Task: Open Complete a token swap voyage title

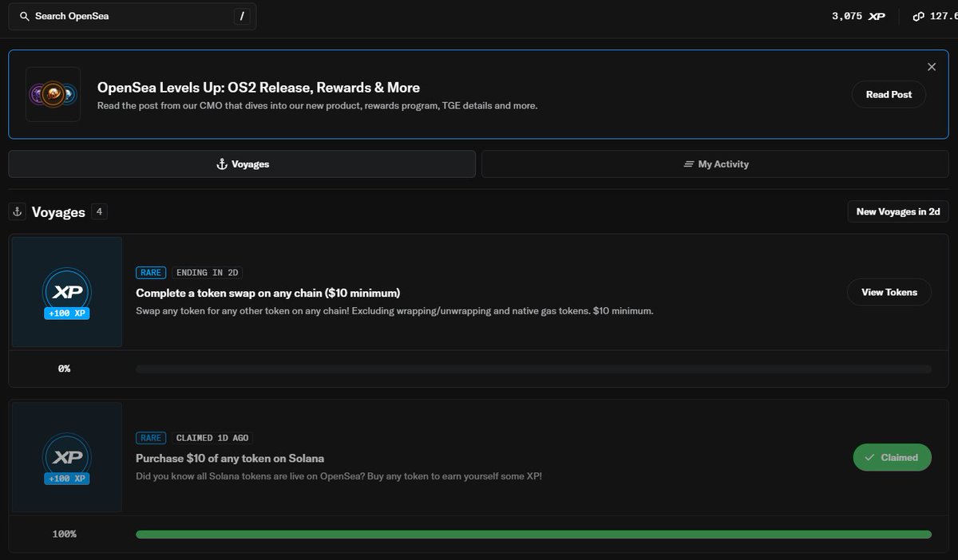Action: click(x=268, y=293)
